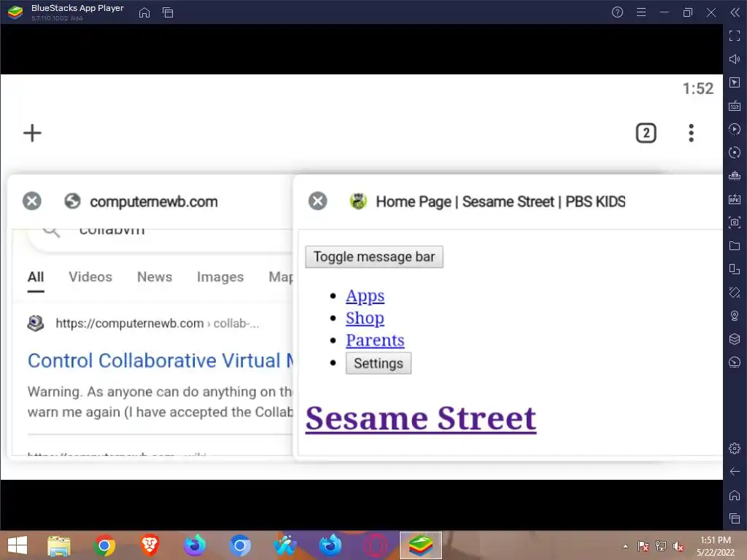Click the trim memory chip icon

point(735,176)
